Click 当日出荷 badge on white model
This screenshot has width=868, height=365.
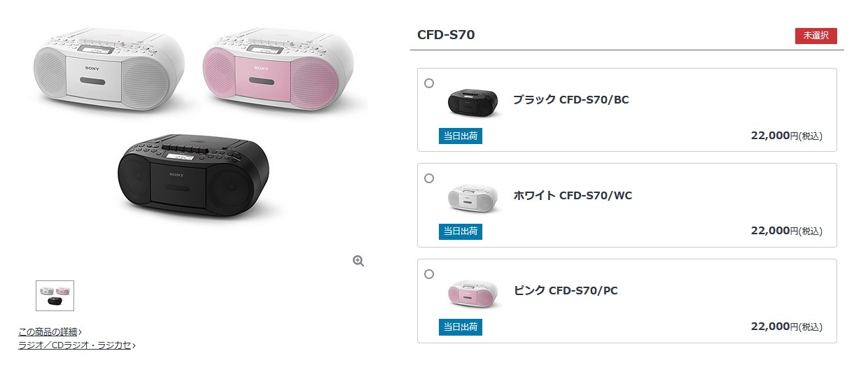(x=461, y=231)
